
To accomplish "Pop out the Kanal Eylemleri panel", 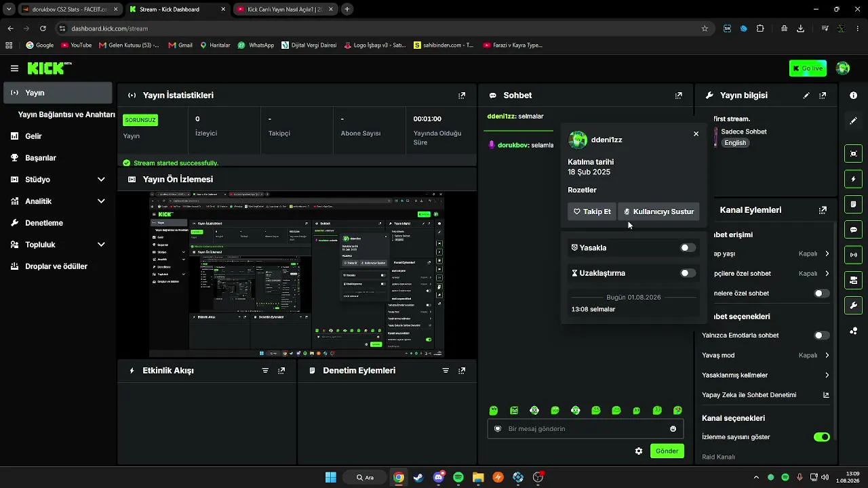I will tap(823, 210).
